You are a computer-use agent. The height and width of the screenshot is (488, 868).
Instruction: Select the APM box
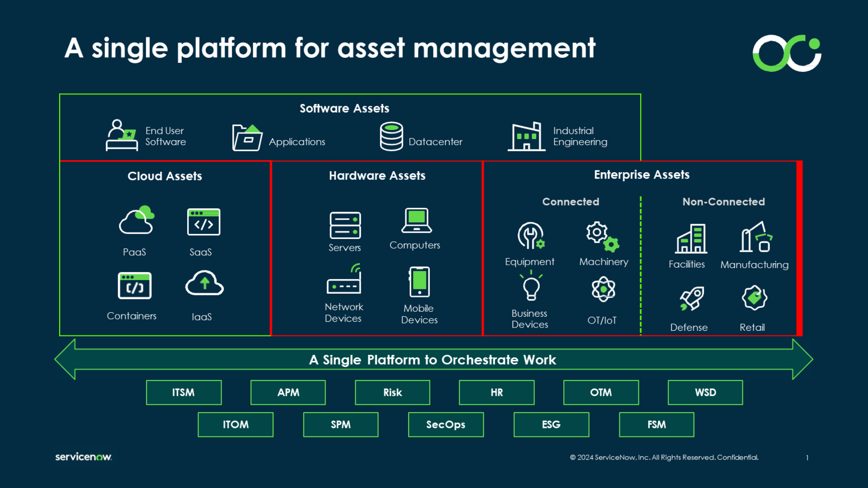point(288,392)
